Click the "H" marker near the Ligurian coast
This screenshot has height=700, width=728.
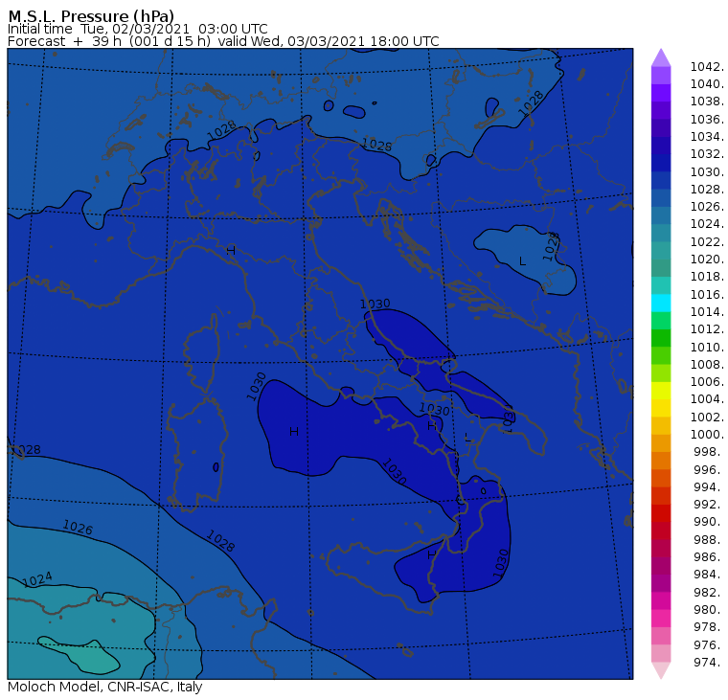[x=231, y=251]
